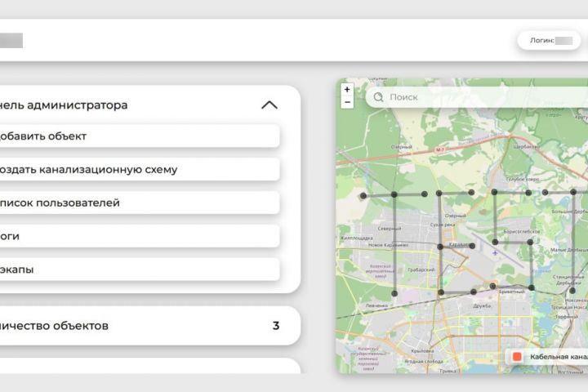Zoom out the map with minus button
The width and height of the screenshot is (588, 392).
point(347,102)
